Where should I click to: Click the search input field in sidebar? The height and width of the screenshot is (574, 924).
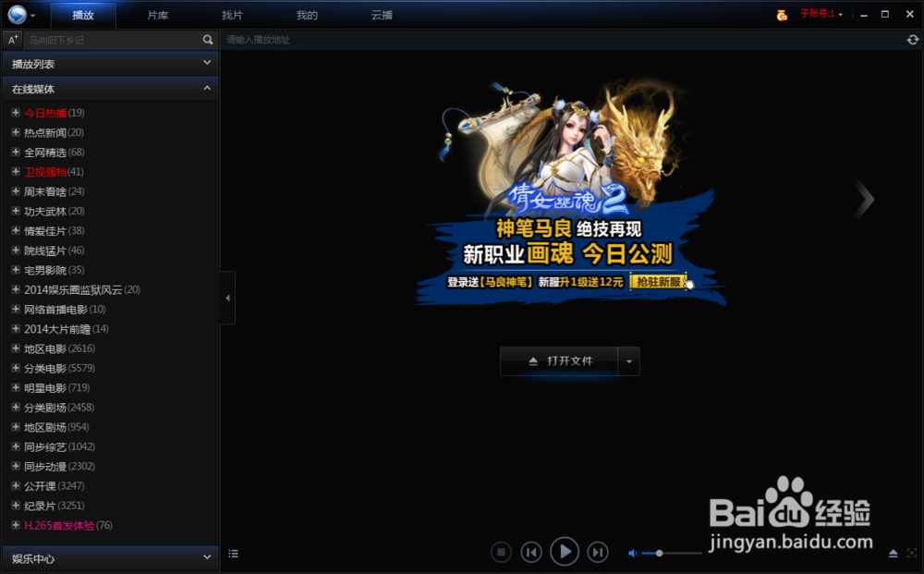112,40
